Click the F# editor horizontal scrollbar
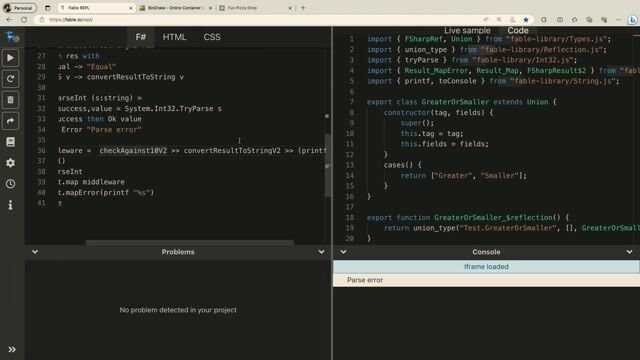Screen dimensions: 640x360 pos(189,242)
